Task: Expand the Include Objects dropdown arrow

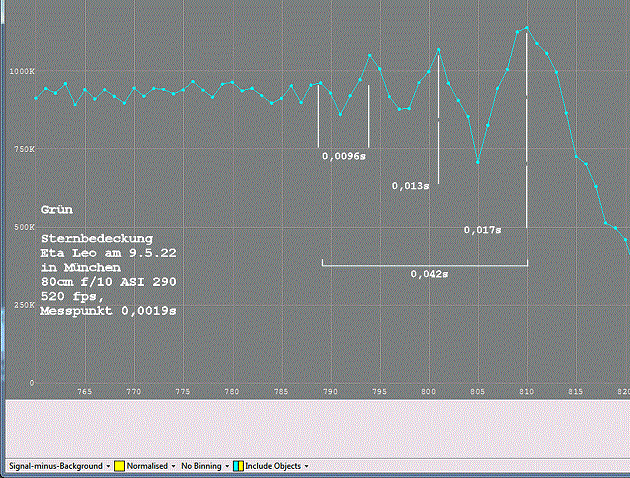Action: tap(306, 466)
